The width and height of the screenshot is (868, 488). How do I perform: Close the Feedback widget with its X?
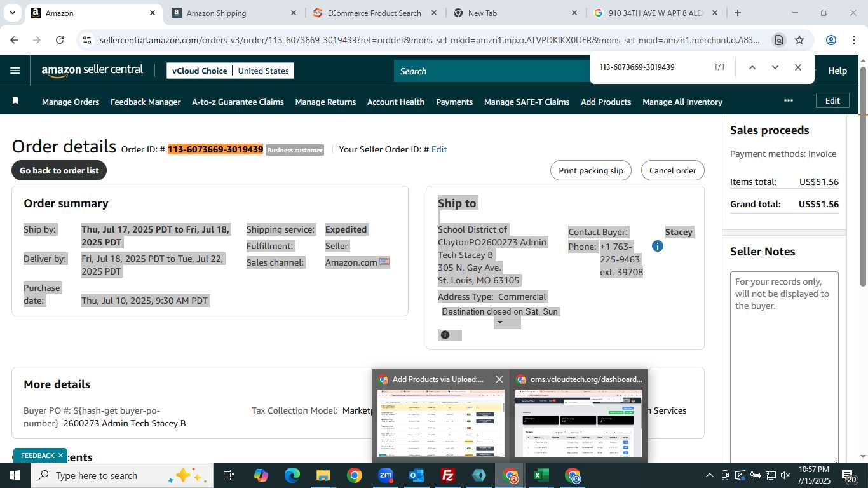tap(60, 456)
